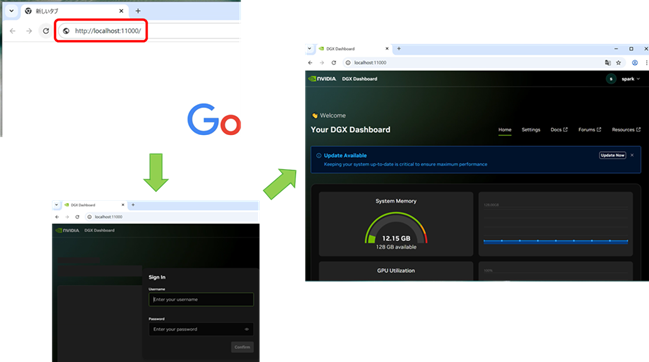Open the Settings tab

point(531,130)
